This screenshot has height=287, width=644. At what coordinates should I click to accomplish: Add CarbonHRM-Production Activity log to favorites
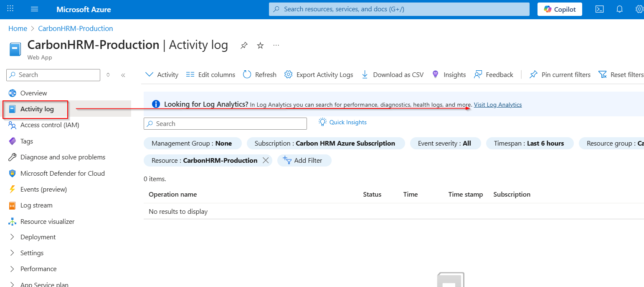point(260,45)
